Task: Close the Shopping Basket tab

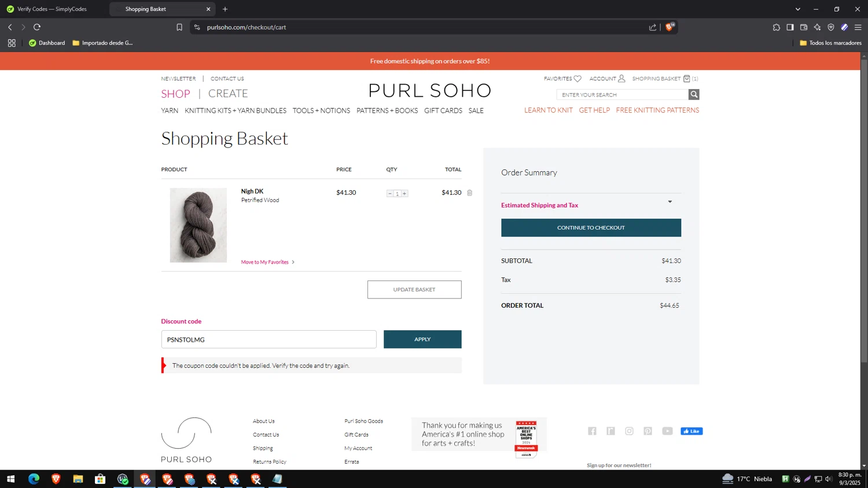Action: coord(208,9)
